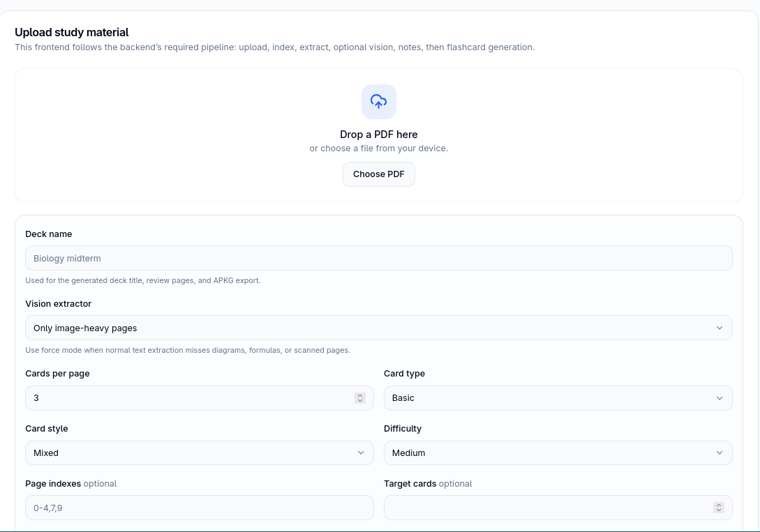Screen dimensions: 760x532
Task: Click the Choose PDF button
Action: point(378,174)
